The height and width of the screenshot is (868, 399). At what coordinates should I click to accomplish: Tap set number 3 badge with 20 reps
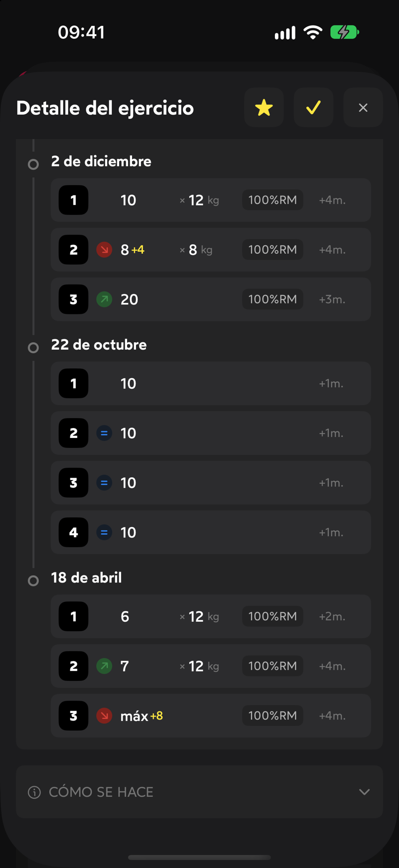[x=73, y=299]
